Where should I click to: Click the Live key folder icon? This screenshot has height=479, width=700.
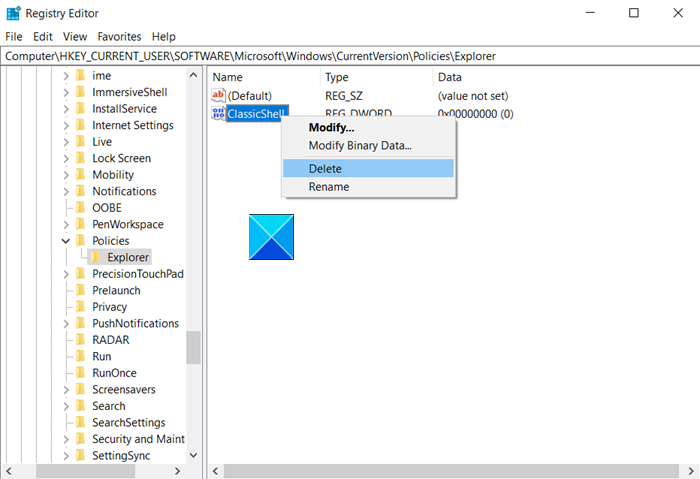pos(81,142)
